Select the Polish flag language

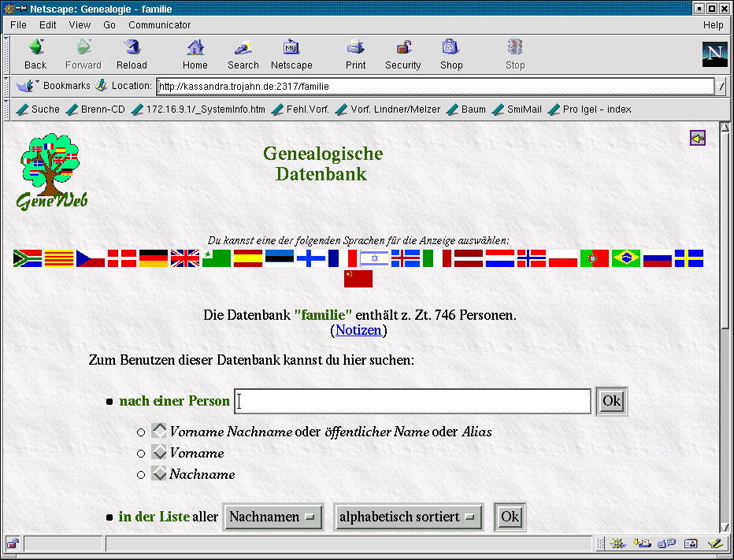(562, 258)
